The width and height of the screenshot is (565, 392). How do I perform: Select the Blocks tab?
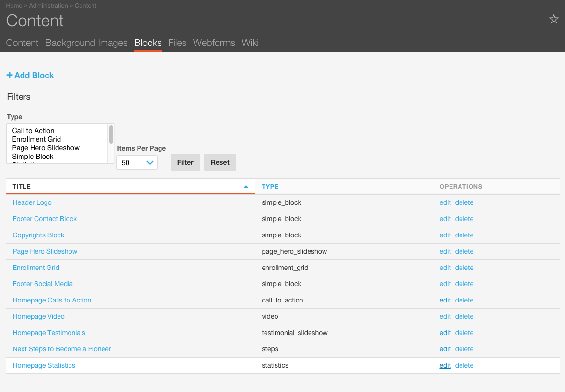pyautogui.click(x=148, y=43)
